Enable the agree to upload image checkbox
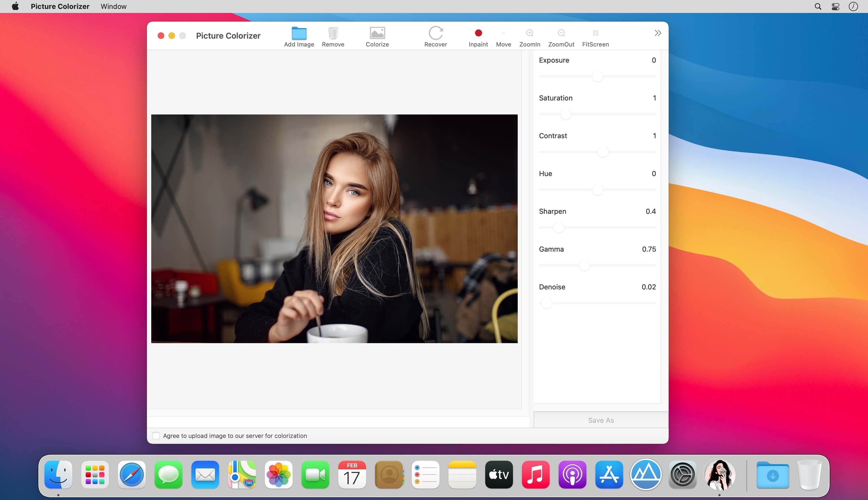 point(156,436)
